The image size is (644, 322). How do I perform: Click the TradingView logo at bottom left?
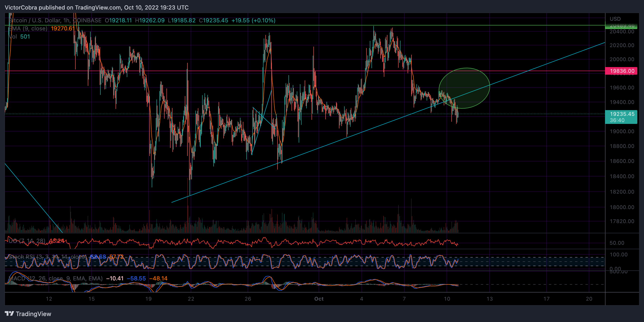tap(28, 314)
